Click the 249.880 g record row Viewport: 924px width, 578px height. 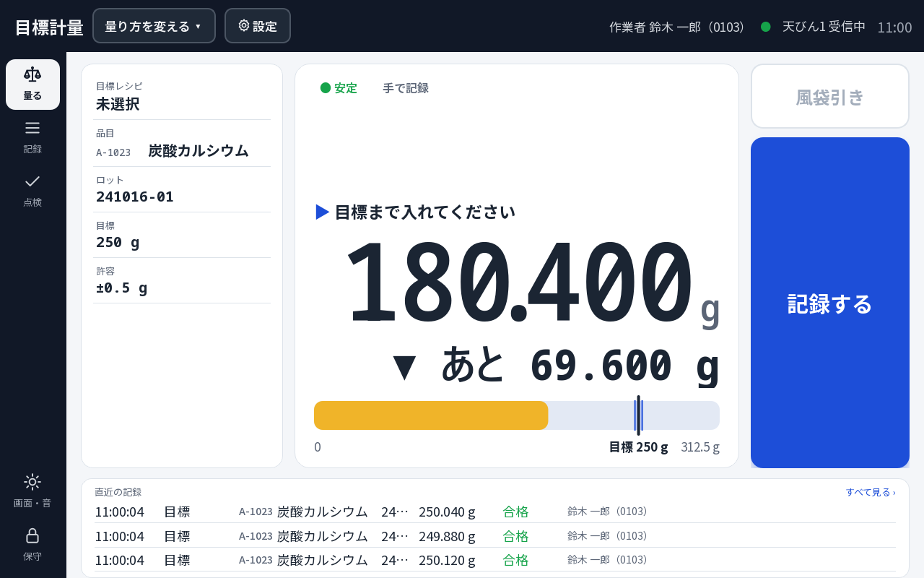(x=495, y=536)
